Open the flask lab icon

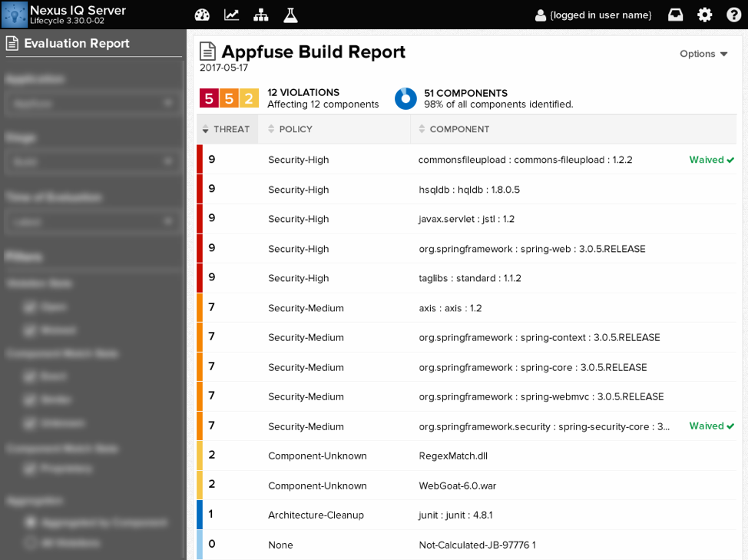tap(290, 15)
